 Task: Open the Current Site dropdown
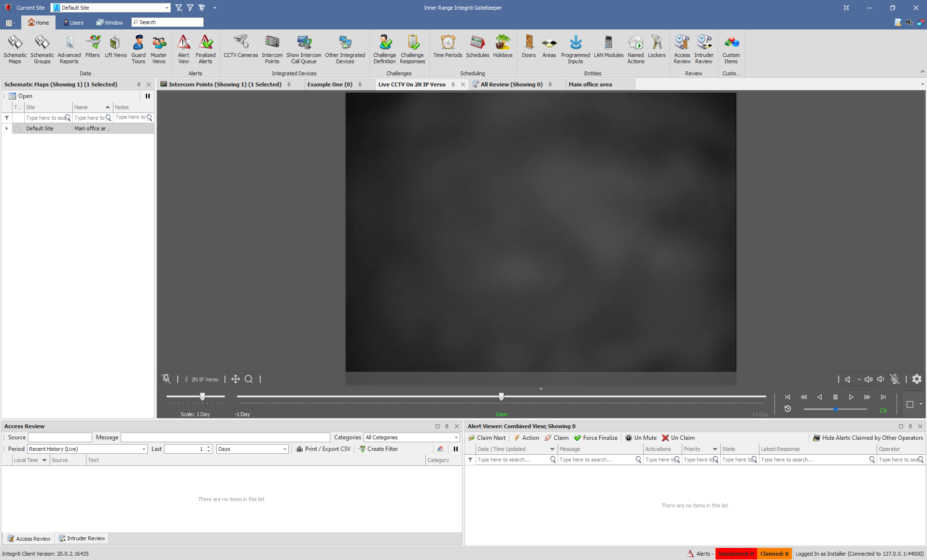pyautogui.click(x=167, y=8)
